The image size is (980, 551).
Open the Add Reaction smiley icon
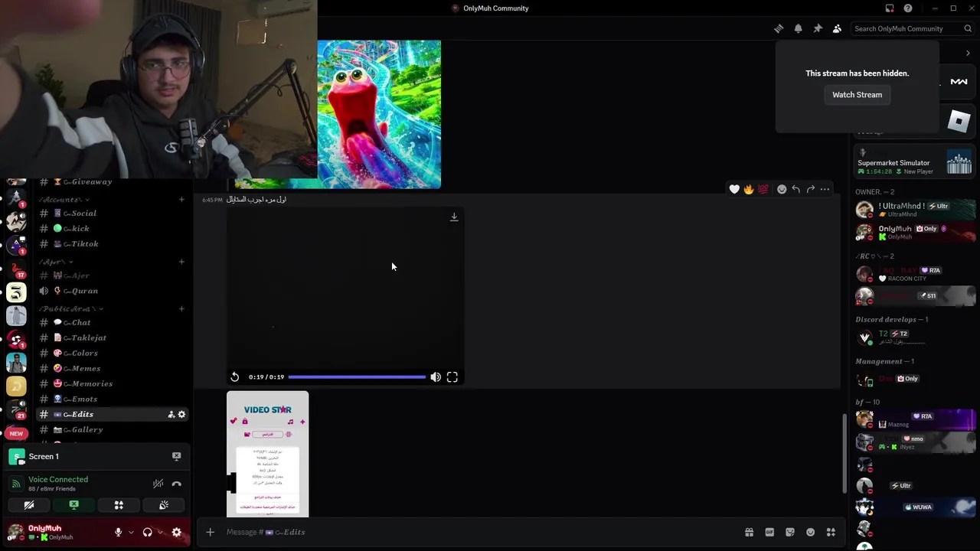(x=782, y=189)
